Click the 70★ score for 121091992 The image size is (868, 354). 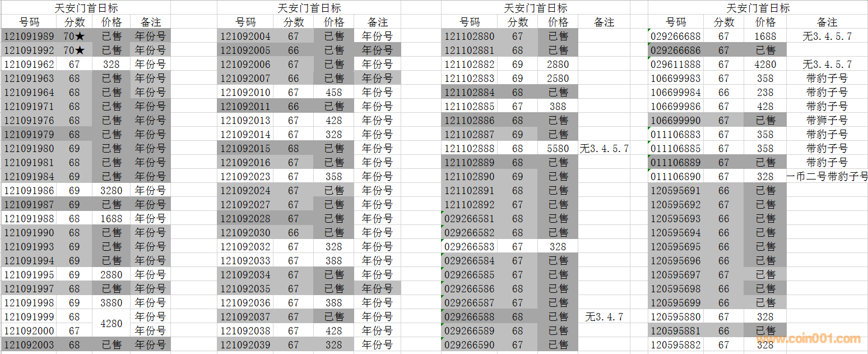75,50
